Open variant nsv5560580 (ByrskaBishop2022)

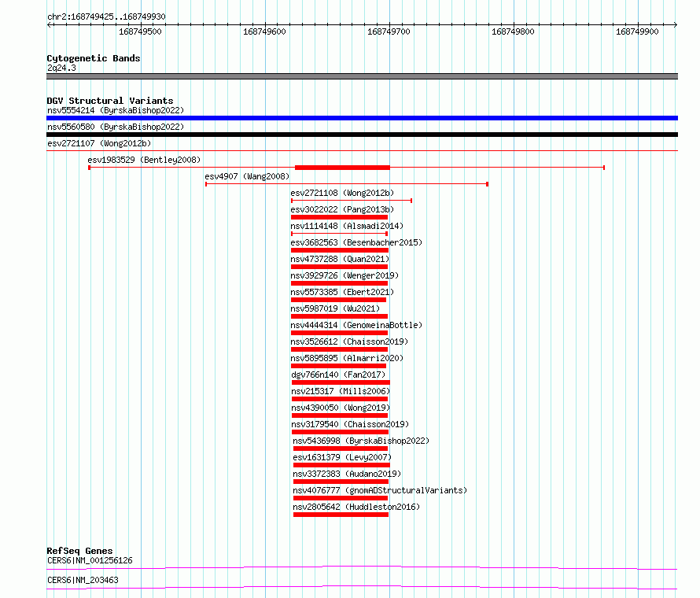116,127
